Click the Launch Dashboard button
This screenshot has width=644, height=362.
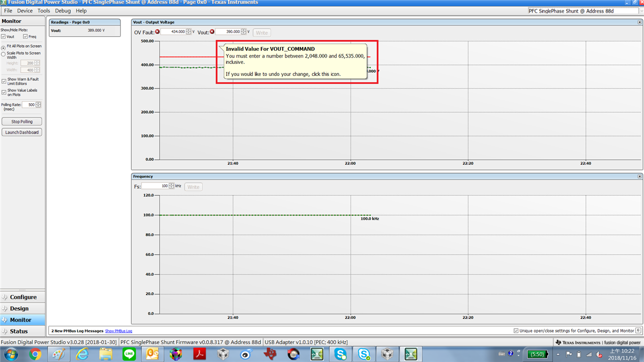pos(22,133)
